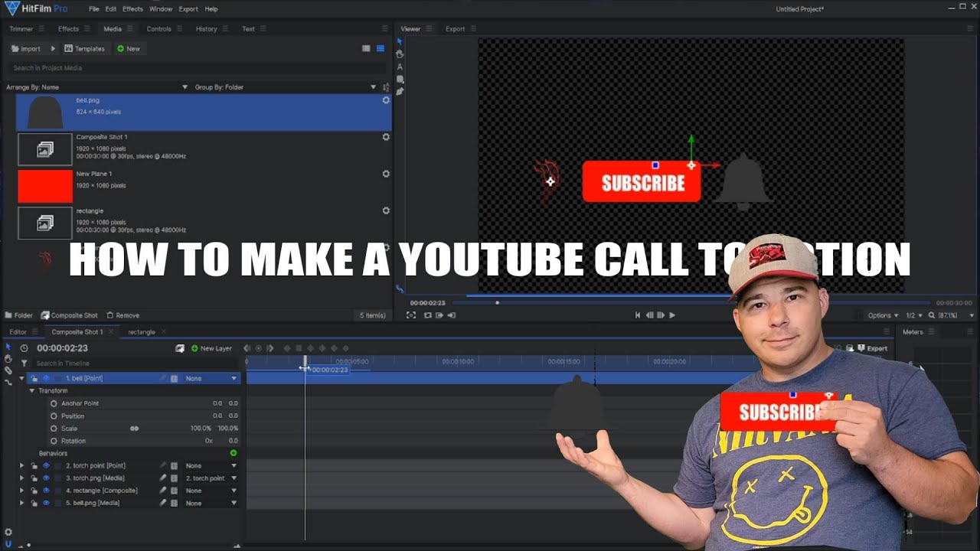Viewport: 980px width, 551px height.
Task: Switch to the rectangle timeline tab
Action: click(x=142, y=332)
